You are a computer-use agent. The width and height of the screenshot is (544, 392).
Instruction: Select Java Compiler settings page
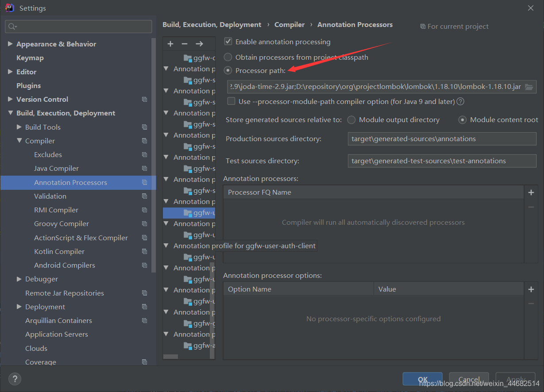point(56,169)
